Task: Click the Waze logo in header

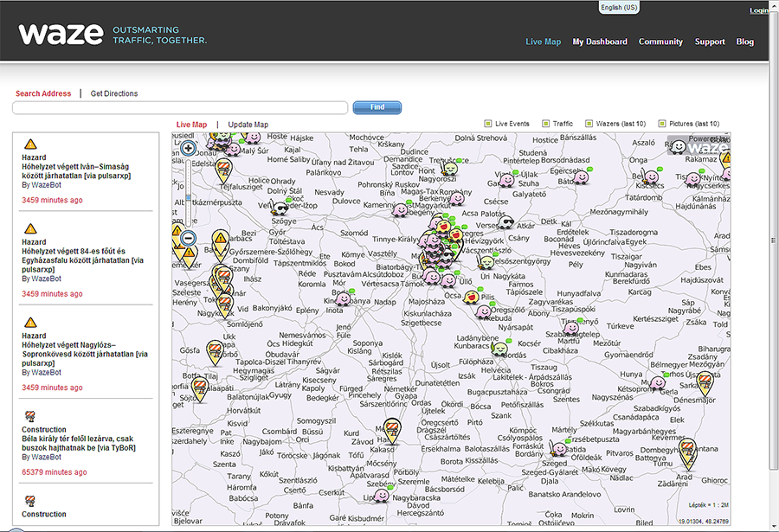Action: click(x=61, y=34)
